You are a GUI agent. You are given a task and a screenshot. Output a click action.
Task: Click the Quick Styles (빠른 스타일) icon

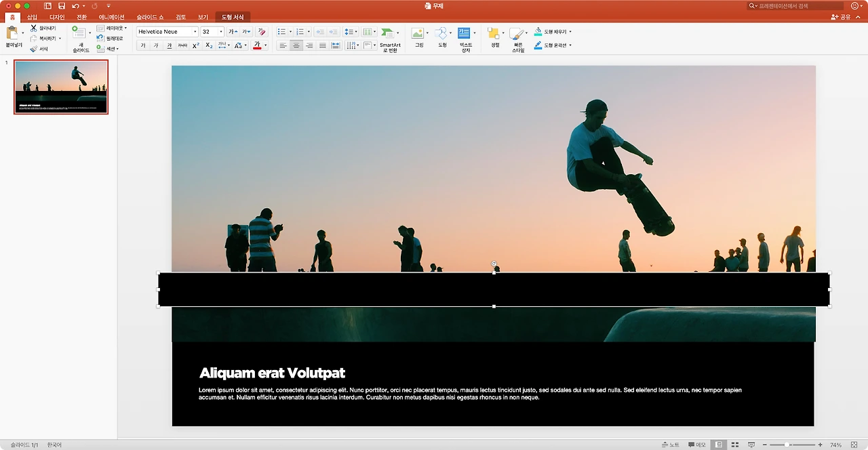point(517,33)
